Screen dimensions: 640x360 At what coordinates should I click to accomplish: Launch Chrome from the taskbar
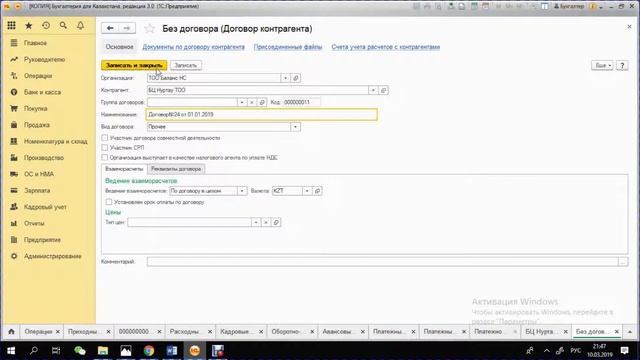point(149,351)
